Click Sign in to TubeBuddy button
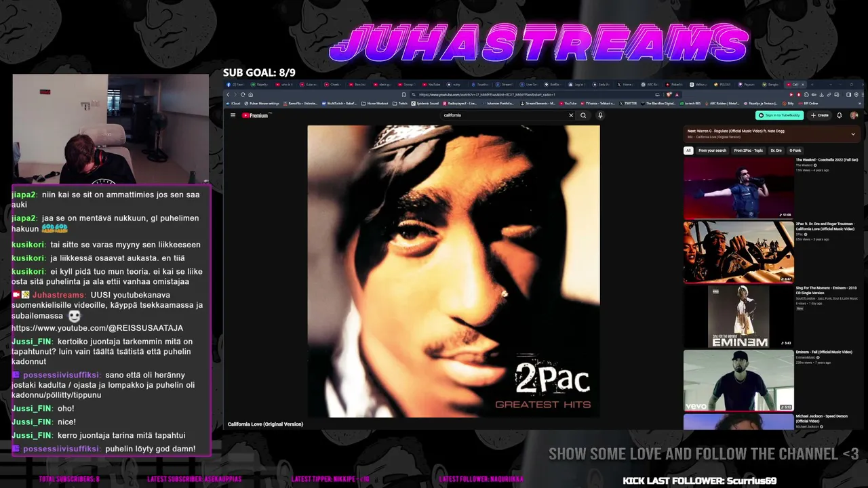Image resolution: width=868 pixels, height=488 pixels. pyautogui.click(x=780, y=115)
